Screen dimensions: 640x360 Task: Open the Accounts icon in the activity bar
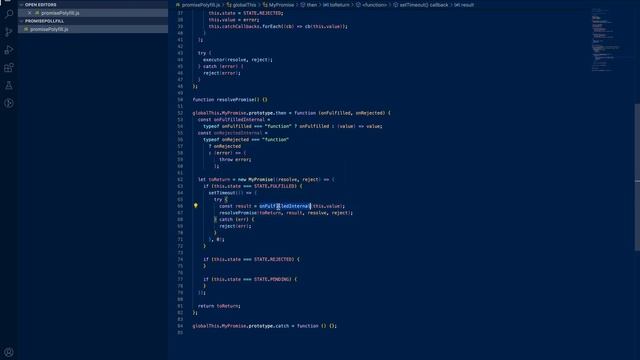coord(9,352)
